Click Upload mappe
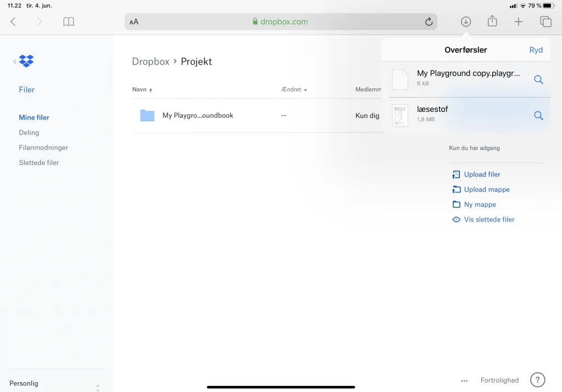The height and width of the screenshot is (392, 562). [x=481, y=189]
